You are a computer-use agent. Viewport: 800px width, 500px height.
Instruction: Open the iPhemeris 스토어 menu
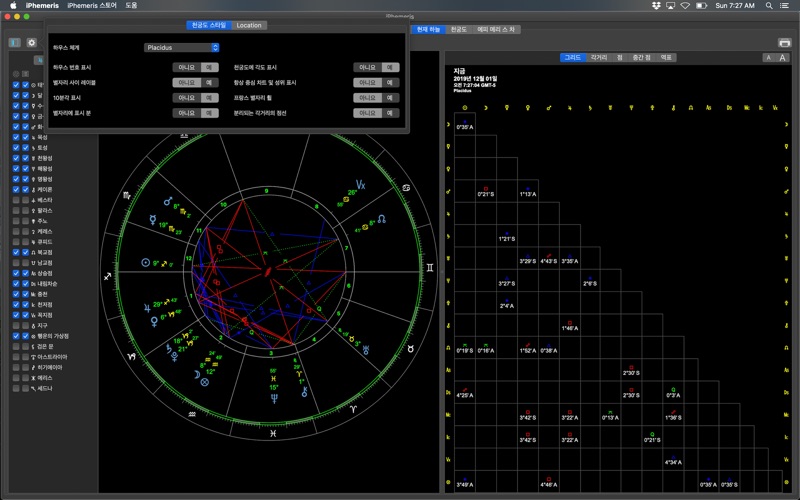[x=92, y=5]
